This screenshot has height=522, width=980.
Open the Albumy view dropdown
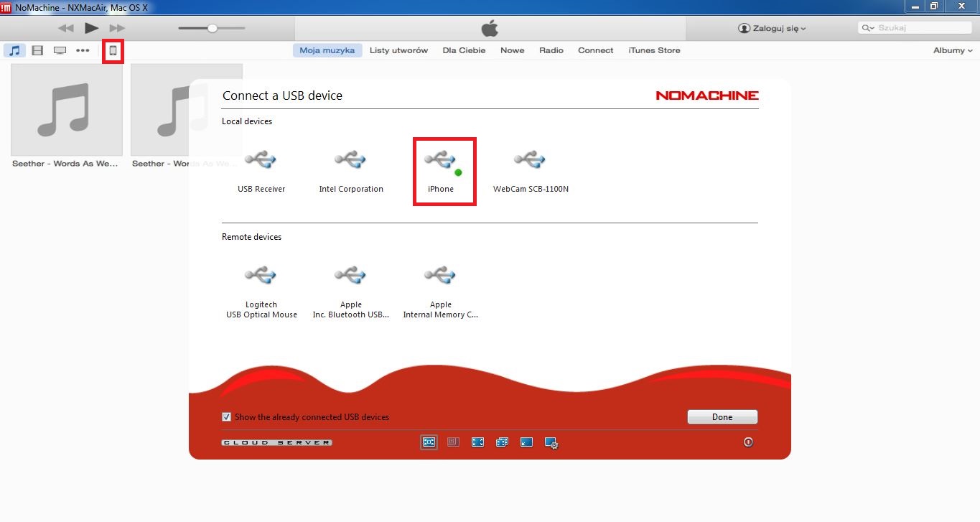tap(953, 50)
